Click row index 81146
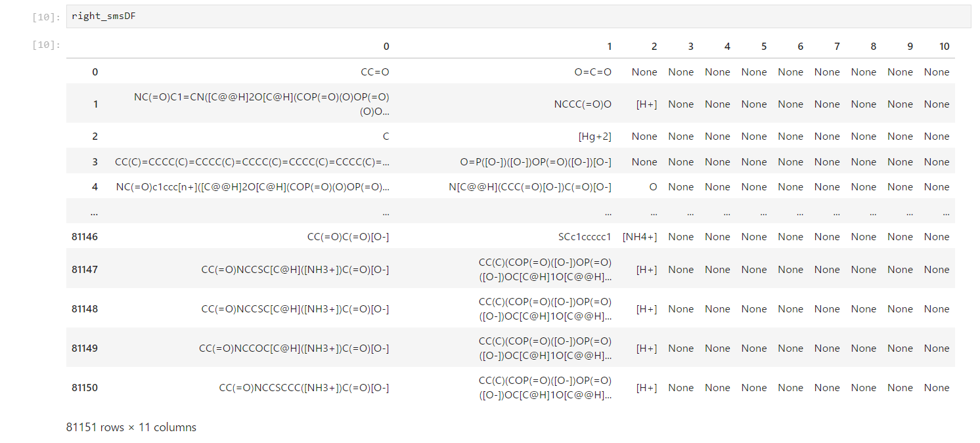Viewport: 980px width, 443px height. coord(85,237)
